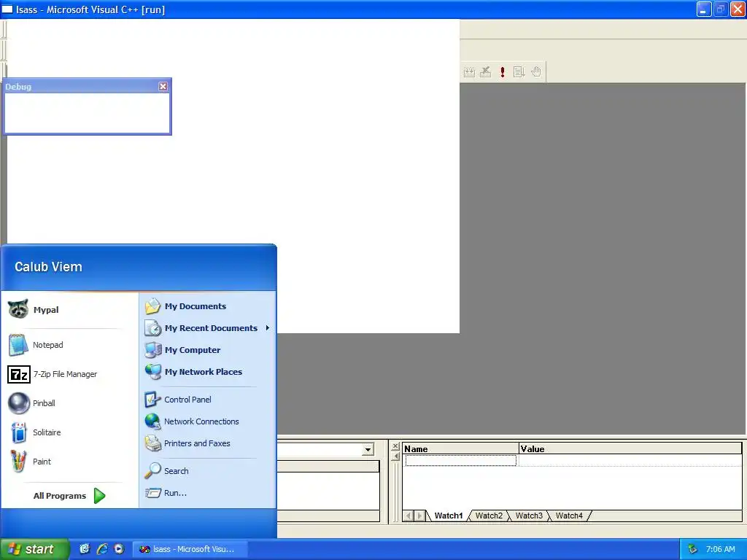
Task: Open Paint from the Start menu
Action: (x=69, y=462)
